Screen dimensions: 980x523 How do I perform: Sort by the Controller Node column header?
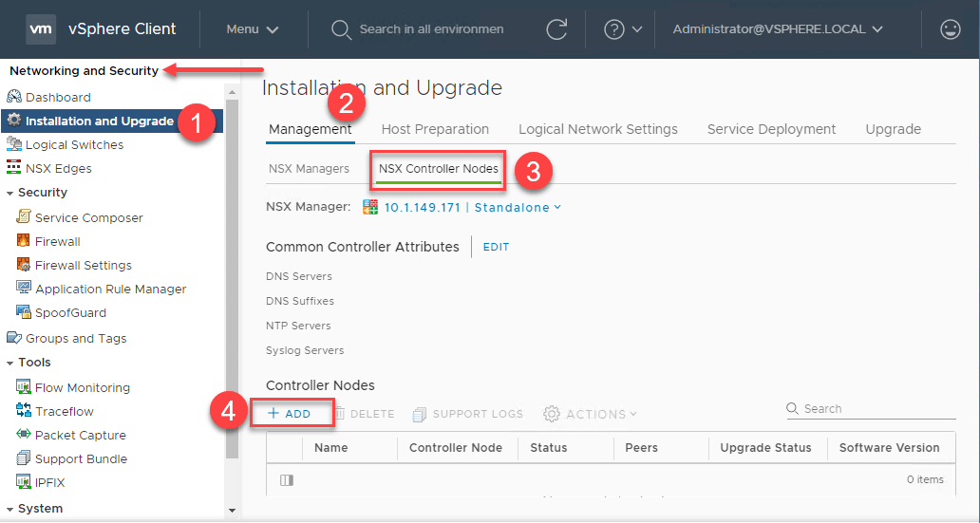(x=456, y=447)
